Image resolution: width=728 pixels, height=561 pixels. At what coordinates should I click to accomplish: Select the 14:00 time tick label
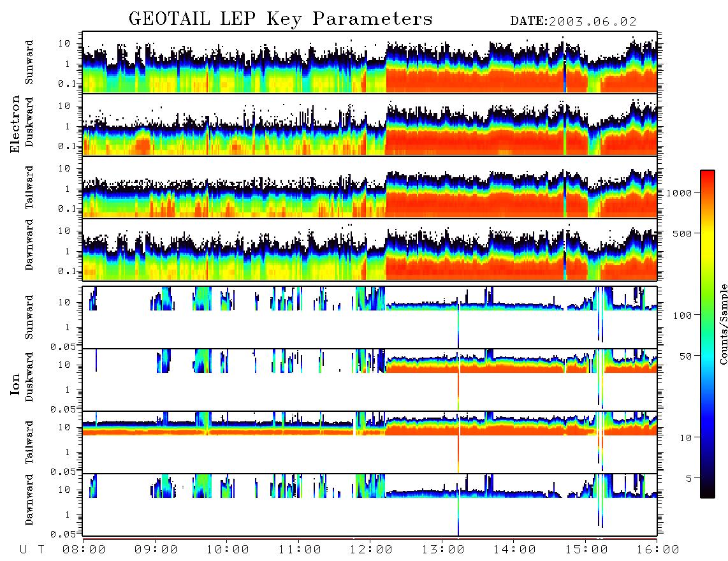click(514, 550)
